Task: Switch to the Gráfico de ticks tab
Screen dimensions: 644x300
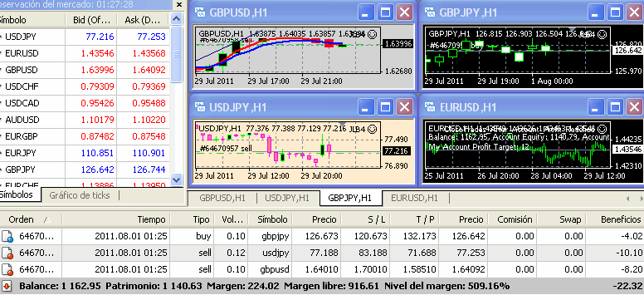Action: (80, 195)
